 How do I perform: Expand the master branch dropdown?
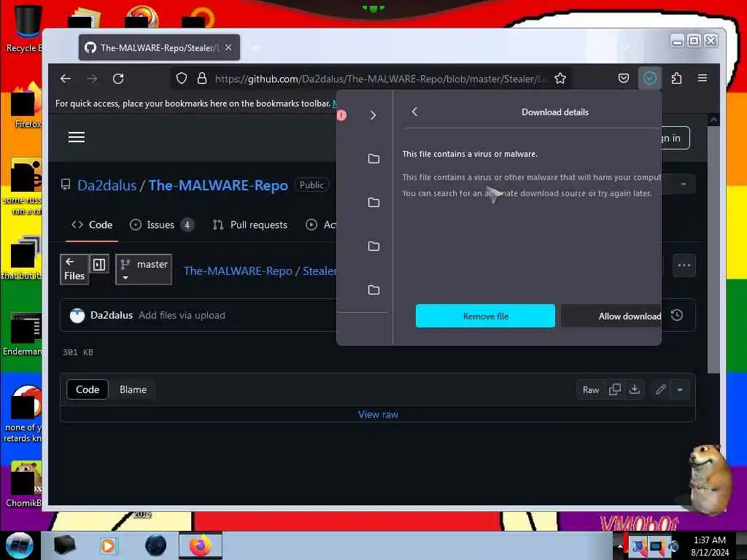(x=144, y=270)
